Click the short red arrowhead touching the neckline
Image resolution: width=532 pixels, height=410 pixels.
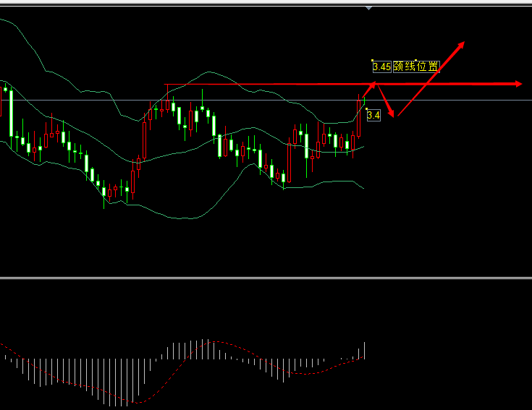coord(373,85)
